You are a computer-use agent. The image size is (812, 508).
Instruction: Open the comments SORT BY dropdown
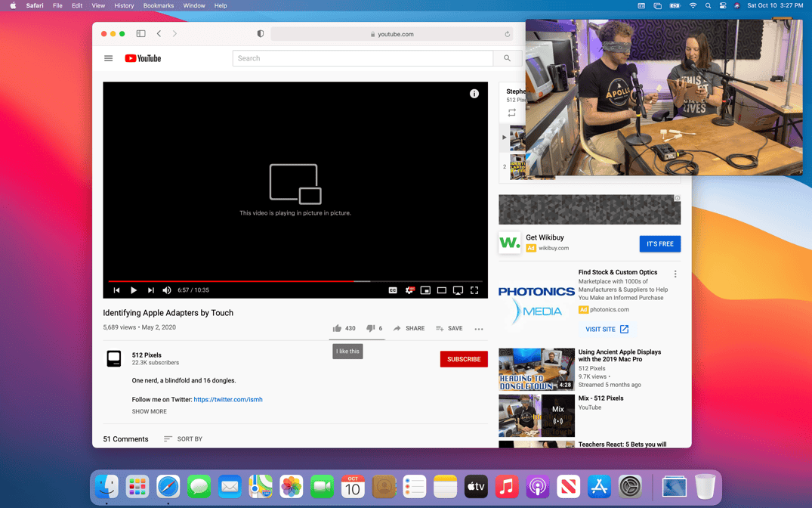click(x=183, y=438)
